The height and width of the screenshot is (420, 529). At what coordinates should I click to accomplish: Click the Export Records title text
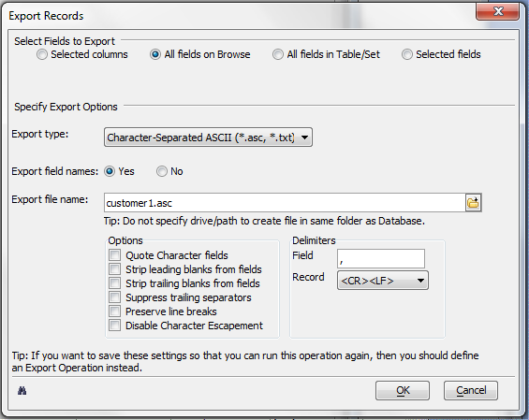click(46, 16)
